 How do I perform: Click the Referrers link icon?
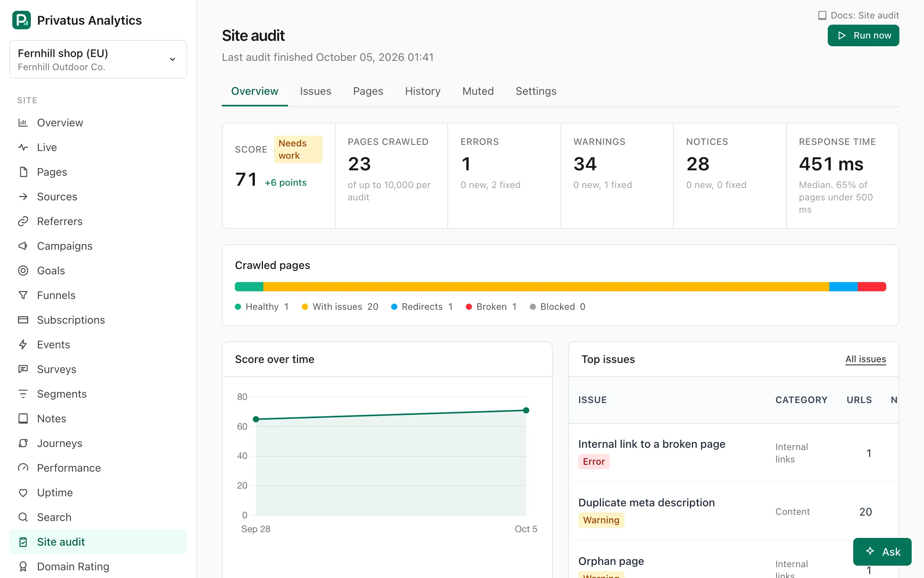click(x=23, y=221)
